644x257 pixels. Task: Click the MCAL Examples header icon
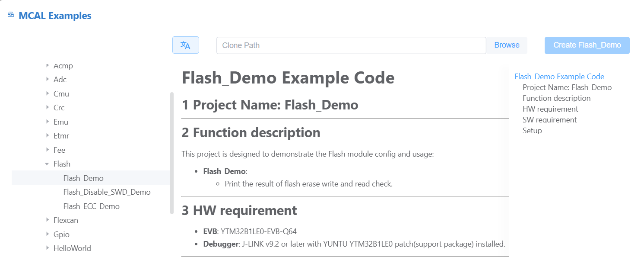pos(11,15)
